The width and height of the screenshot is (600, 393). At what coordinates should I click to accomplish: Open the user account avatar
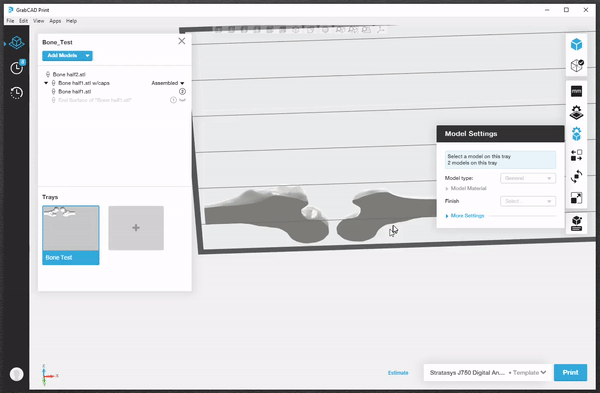[x=16, y=374]
